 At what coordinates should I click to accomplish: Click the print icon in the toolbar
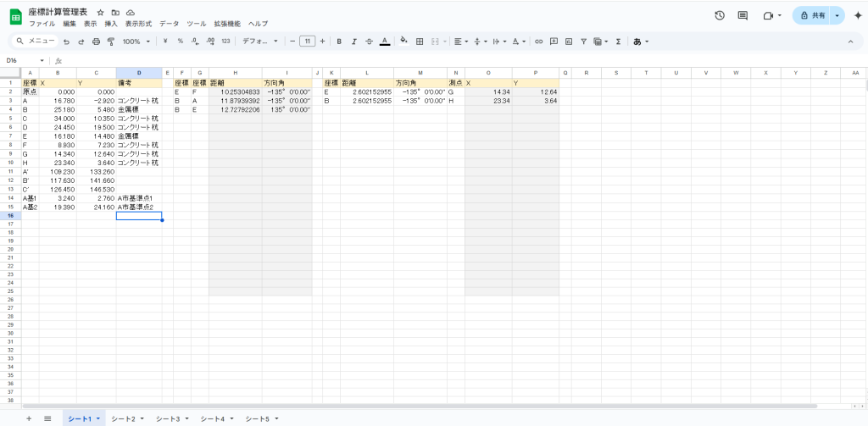coord(96,41)
